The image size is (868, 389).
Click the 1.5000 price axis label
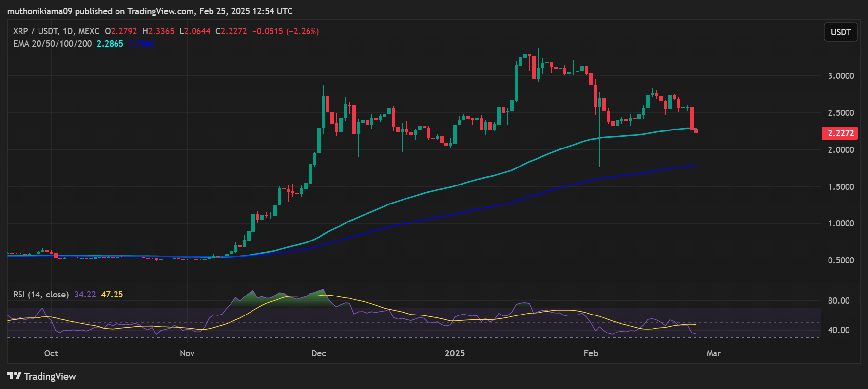click(x=841, y=187)
